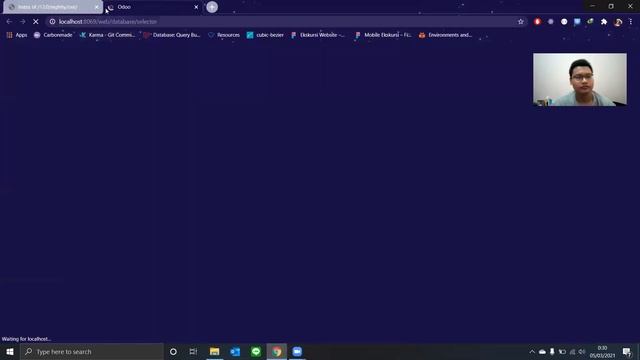Open microphone tray icon
Screen dimensions: 640x360
pyautogui.click(x=552, y=351)
